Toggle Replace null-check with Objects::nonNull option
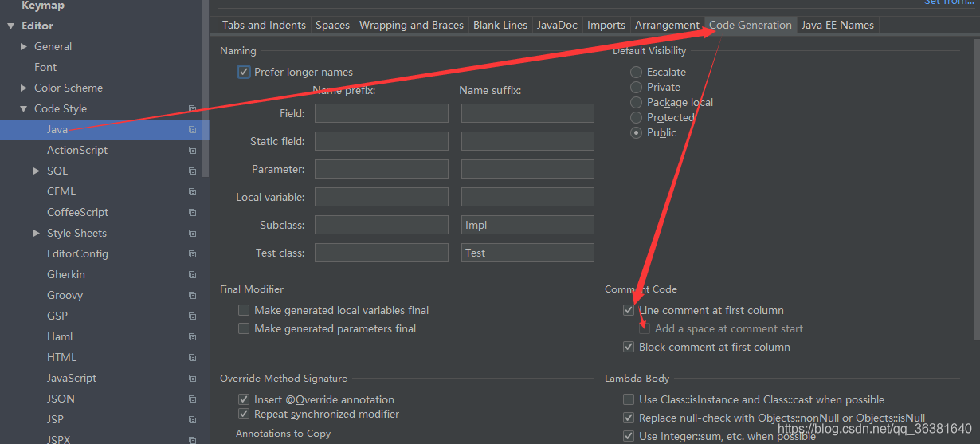 (x=629, y=418)
